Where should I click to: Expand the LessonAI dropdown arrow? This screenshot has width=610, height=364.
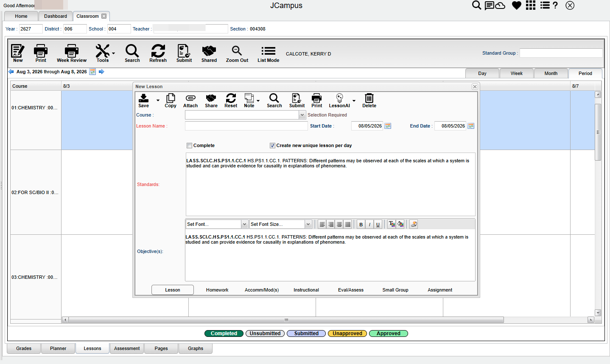pos(354,100)
